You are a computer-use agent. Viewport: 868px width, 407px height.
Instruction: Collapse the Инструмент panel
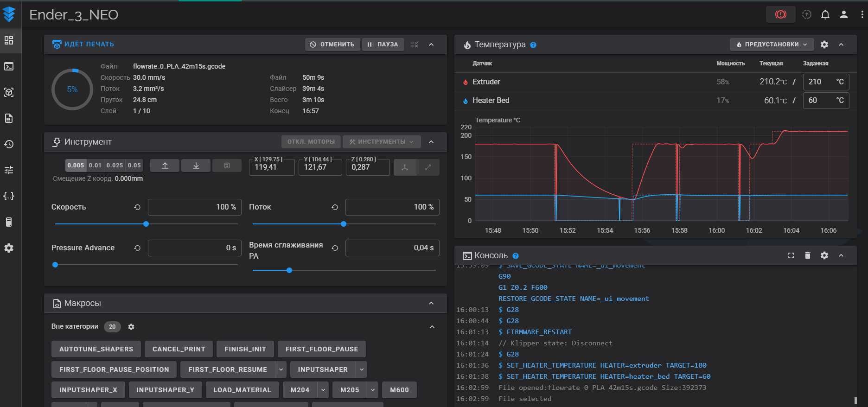431,142
